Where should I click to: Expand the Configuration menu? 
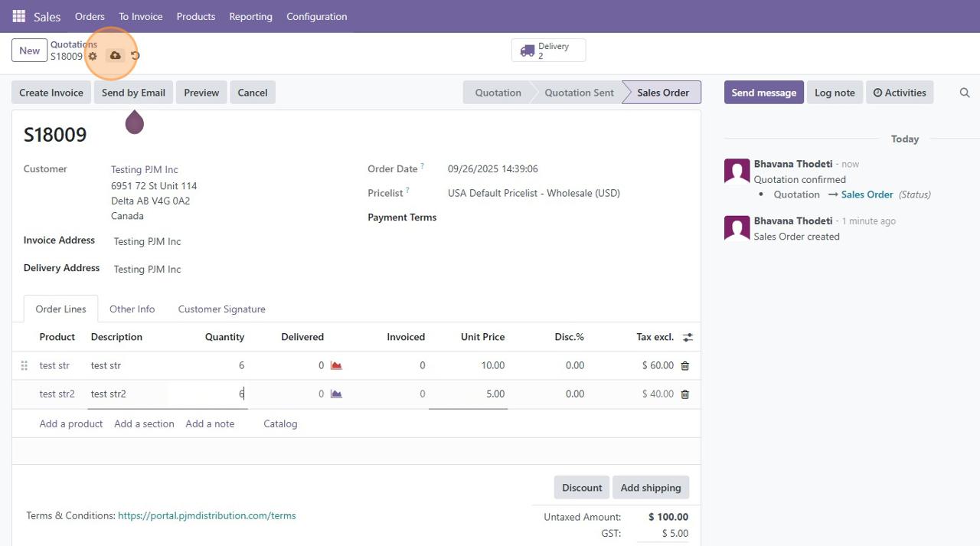[316, 16]
